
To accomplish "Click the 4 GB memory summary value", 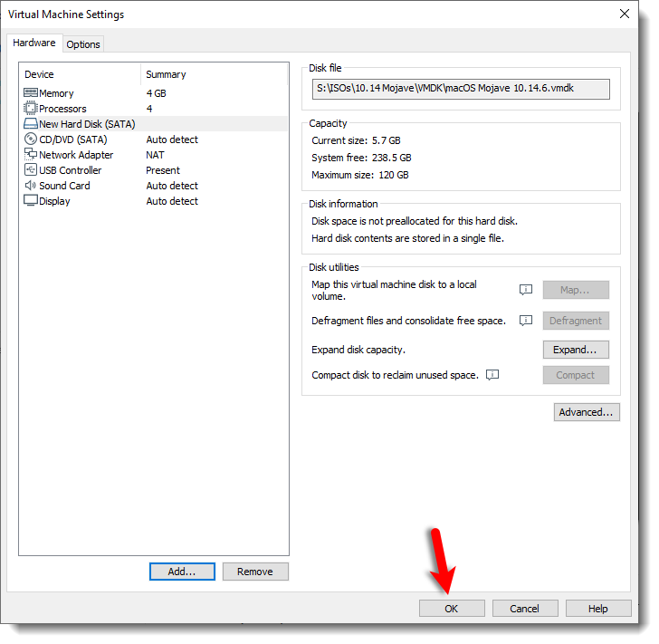I will [x=157, y=93].
